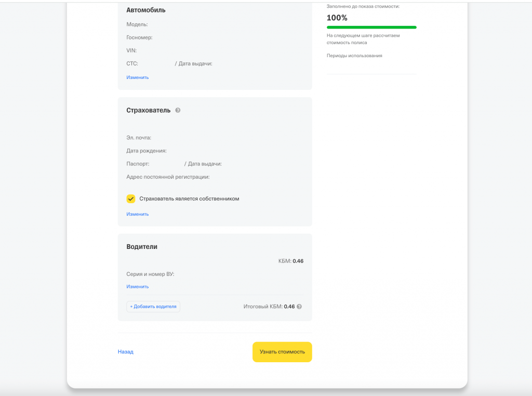This screenshot has width=532, height=396.
Task: Open help icon beside Итоговый КБМ
Action: [x=299, y=307]
